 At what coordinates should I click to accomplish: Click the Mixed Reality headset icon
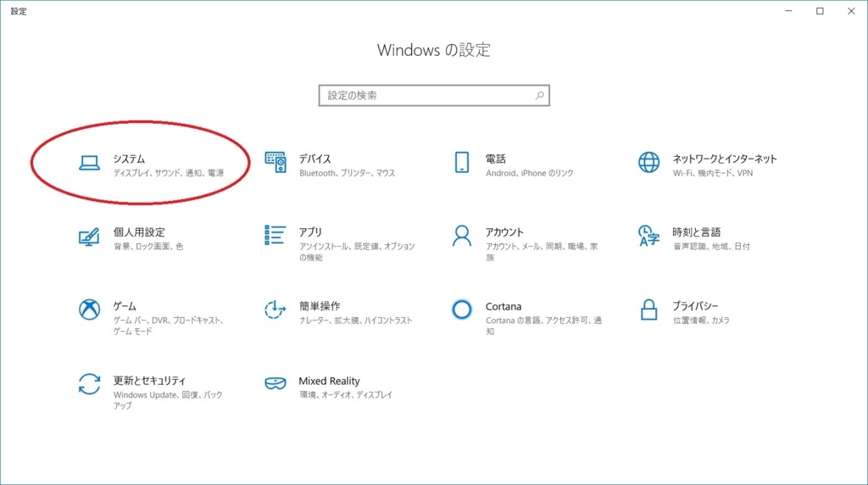point(275,383)
